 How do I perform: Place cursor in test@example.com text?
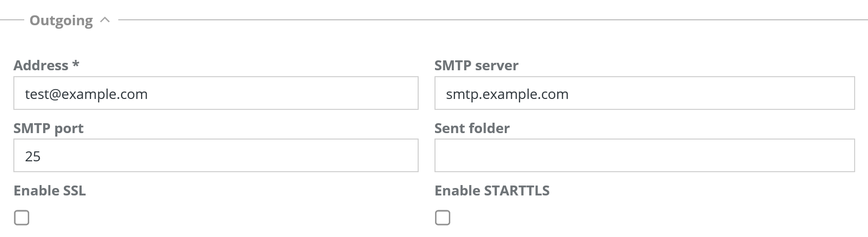click(87, 94)
